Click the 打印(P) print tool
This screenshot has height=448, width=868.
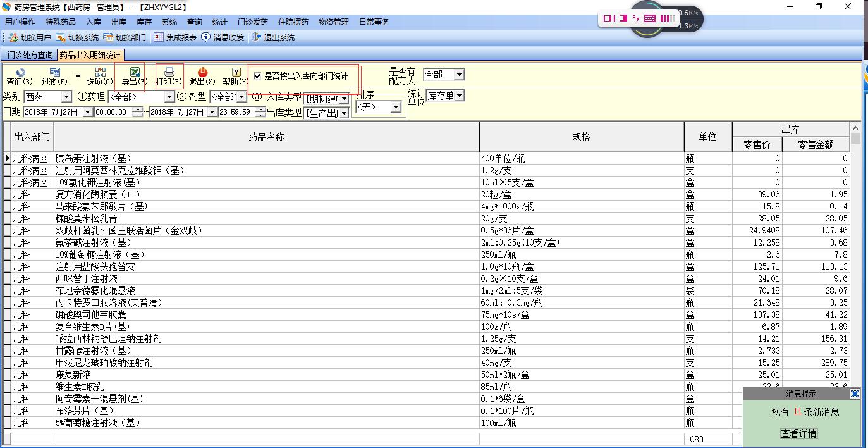[x=169, y=77]
